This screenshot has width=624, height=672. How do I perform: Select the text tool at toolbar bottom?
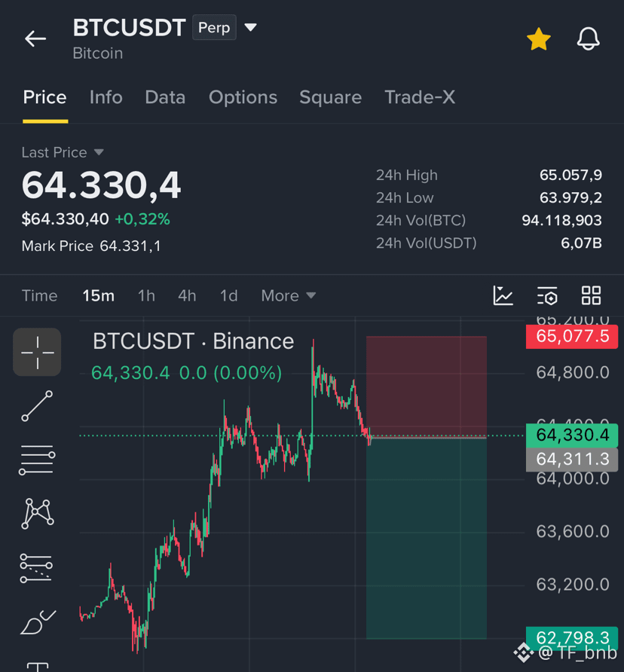click(38, 667)
